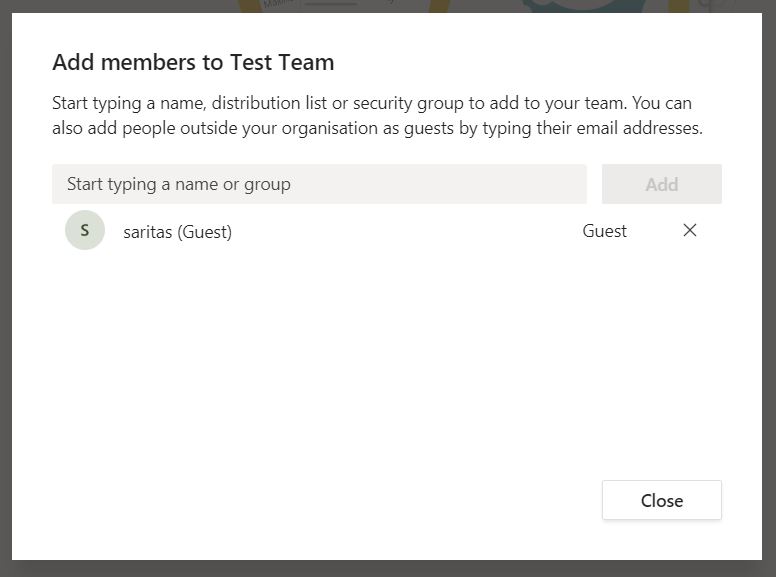This screenshot has width=776, height=577.
Task: Click the disabled Add button
Action: 661,184
